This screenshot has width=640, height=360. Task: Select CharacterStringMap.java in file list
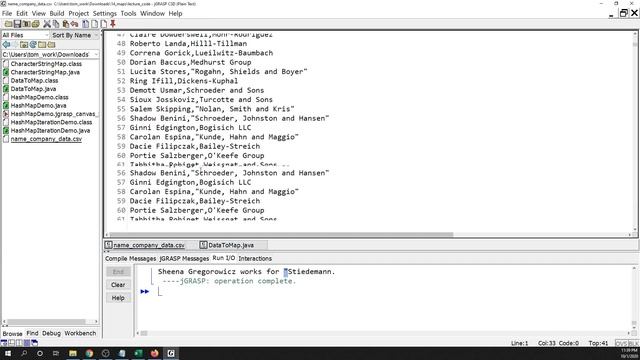point(45,72)
